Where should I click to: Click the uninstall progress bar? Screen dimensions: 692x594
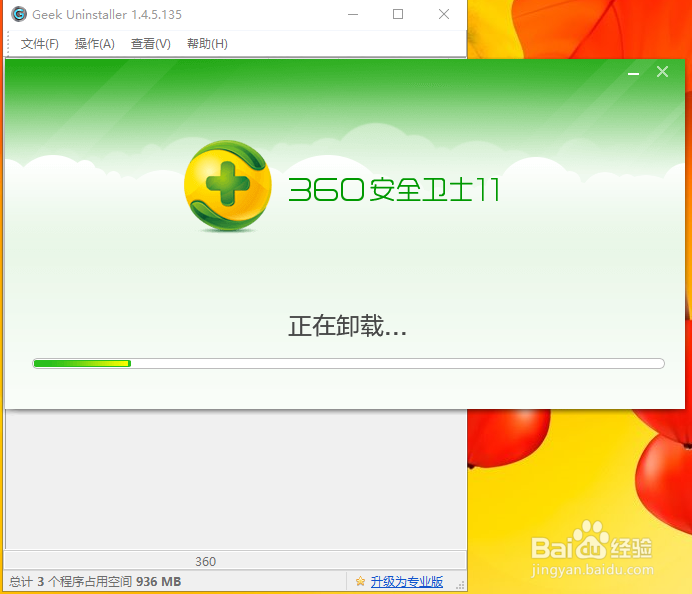pyautogui.click(x=349, y=363)
